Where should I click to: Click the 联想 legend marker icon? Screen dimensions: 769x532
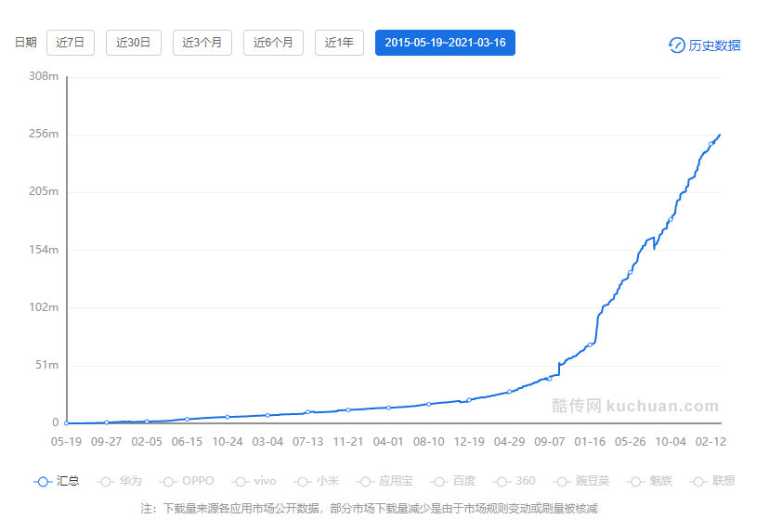(699, 481)
